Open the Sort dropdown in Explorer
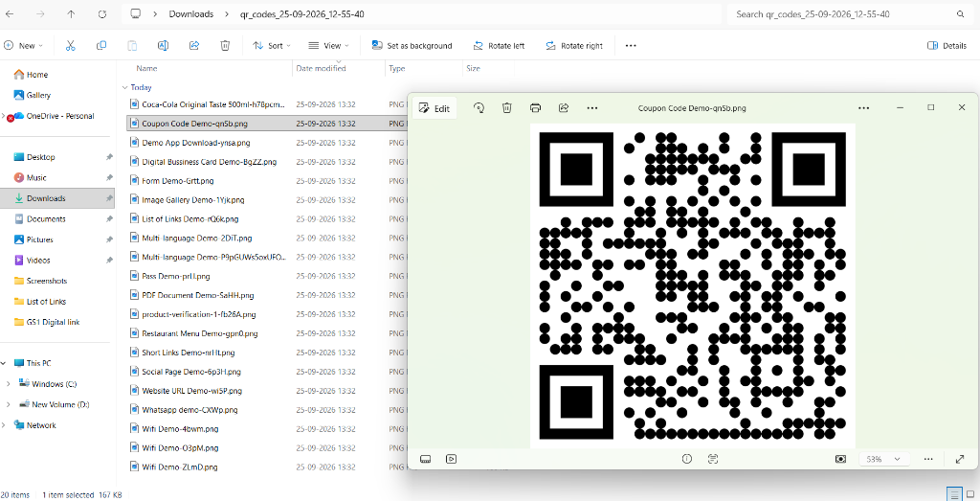Viewport: 980px width, 501px height. [x=272, y=46]
